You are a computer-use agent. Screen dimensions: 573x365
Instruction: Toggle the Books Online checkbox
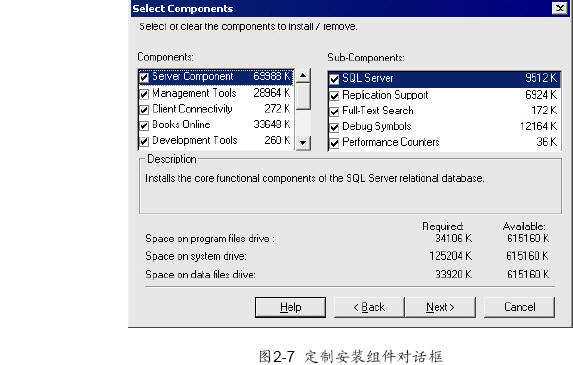(144, 125)
